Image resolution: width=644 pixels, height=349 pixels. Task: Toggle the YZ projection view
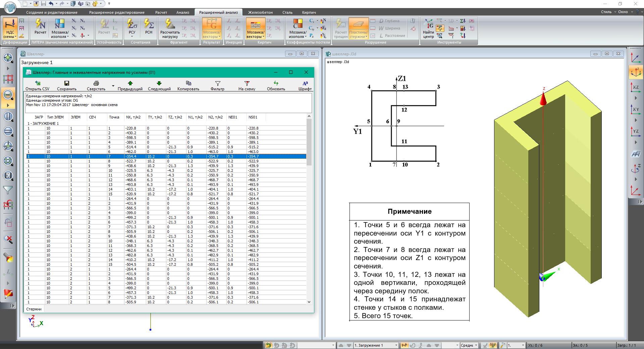click(x=636, y=132)
